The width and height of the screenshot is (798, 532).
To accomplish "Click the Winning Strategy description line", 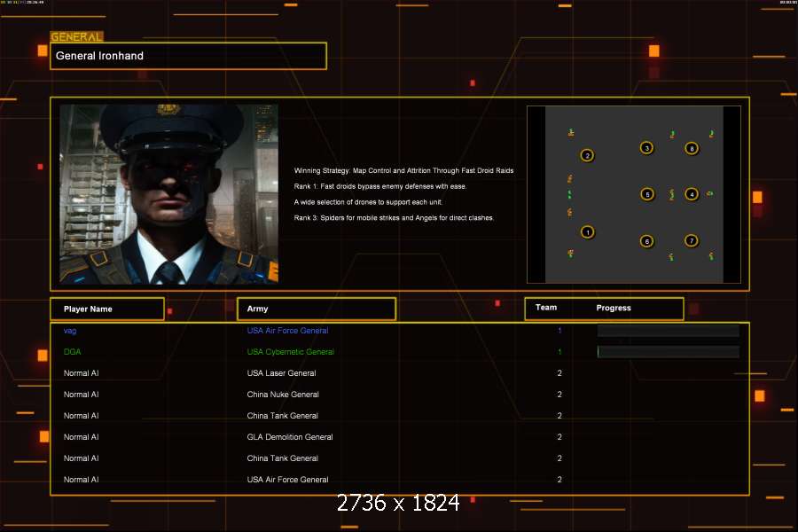I will pos(403,170).
